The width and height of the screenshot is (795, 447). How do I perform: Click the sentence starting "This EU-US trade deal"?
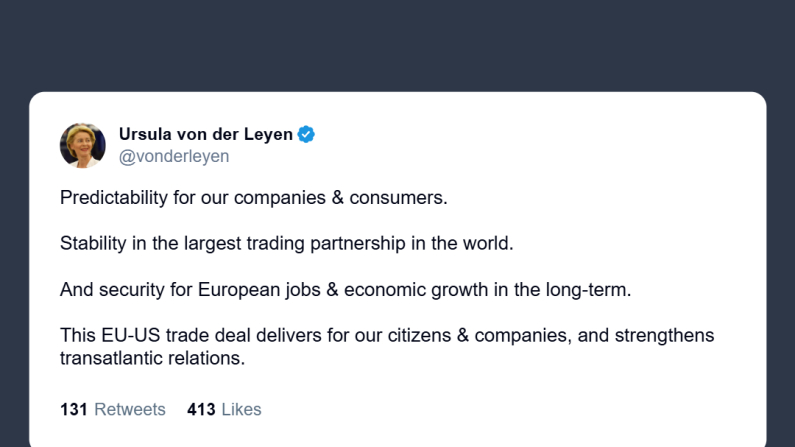click(x=387, y=335)
